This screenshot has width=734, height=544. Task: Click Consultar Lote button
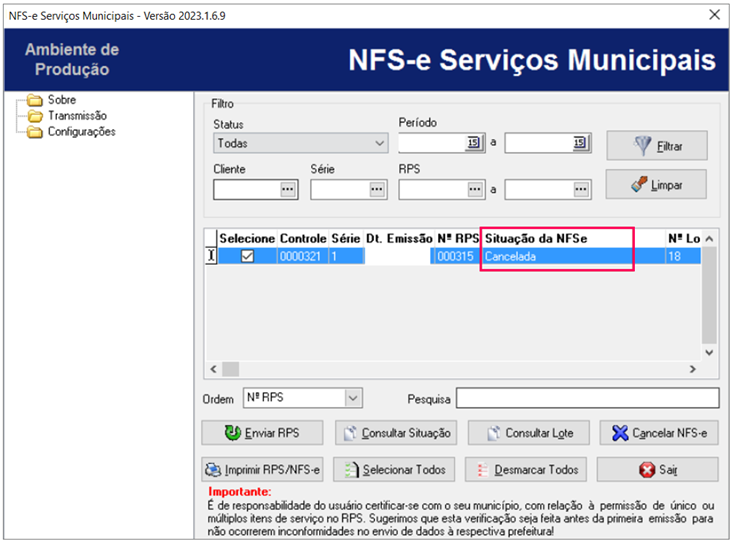coord(527,433)
